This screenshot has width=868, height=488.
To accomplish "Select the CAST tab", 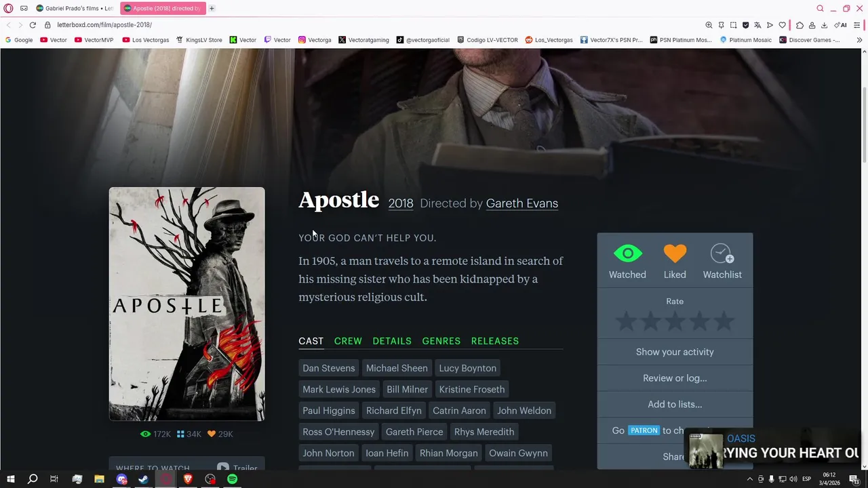I will coord(311,341).
